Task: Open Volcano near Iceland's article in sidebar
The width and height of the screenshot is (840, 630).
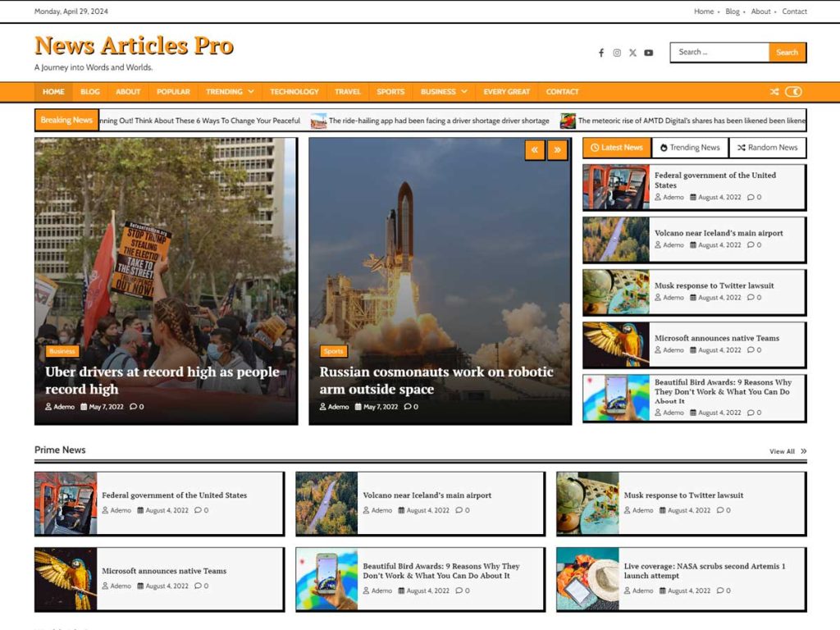Action: tap(719, 233)
